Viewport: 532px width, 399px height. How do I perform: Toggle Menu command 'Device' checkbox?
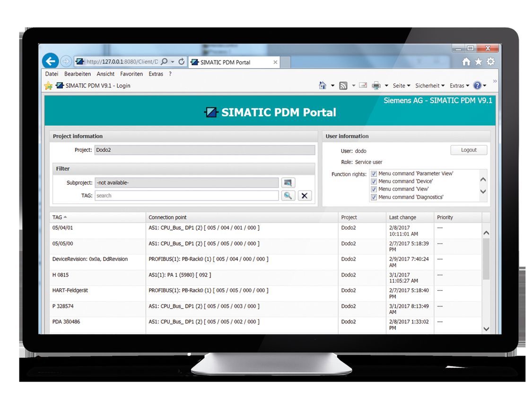(x=374, y=182)
